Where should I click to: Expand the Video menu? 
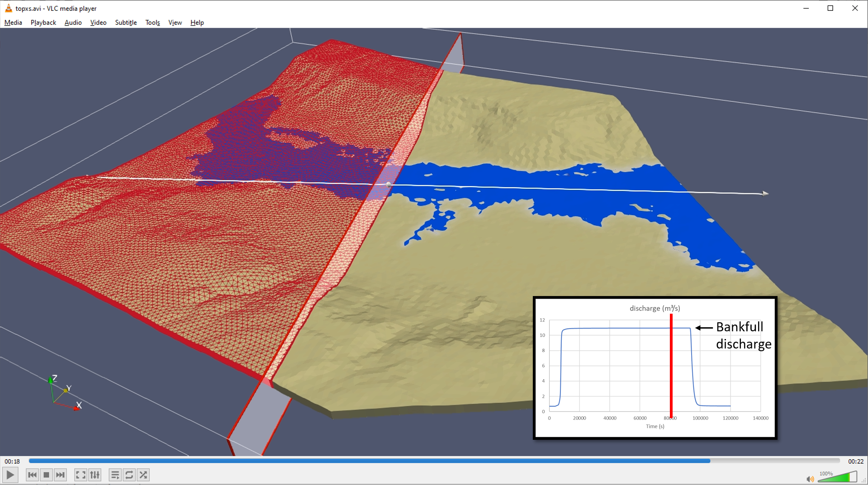[x=98, y=23]
